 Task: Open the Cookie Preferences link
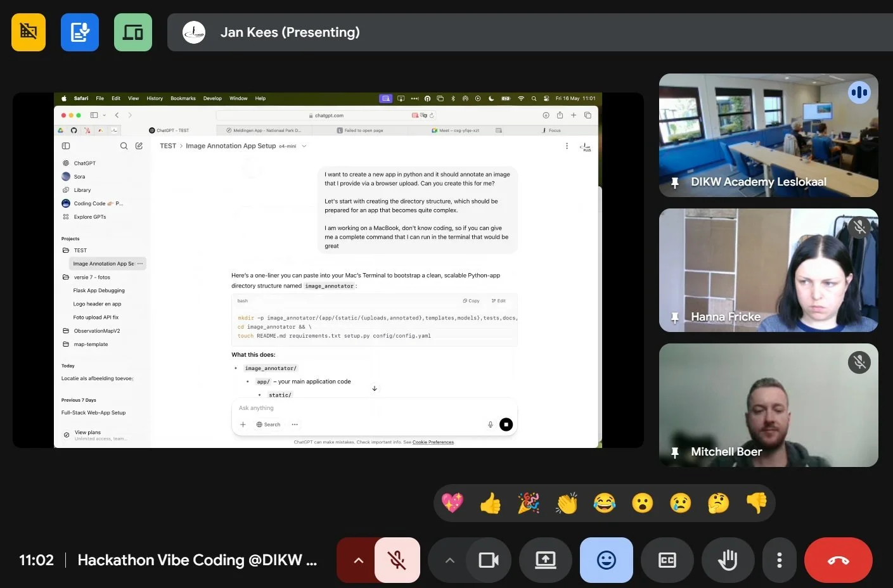433,442
